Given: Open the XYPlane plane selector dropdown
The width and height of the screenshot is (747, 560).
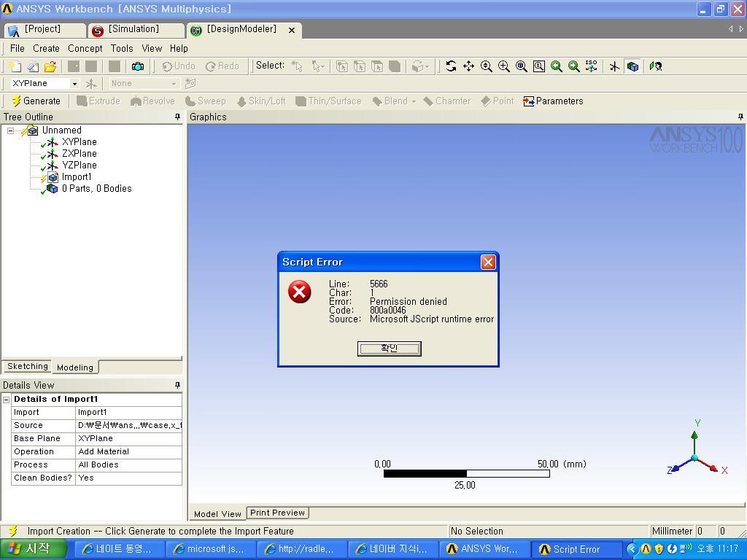Looking at the screenshot, I should (74, 84).
